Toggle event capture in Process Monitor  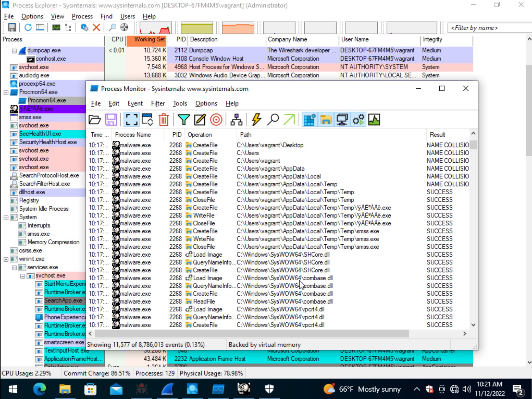(x=131, y=120)
